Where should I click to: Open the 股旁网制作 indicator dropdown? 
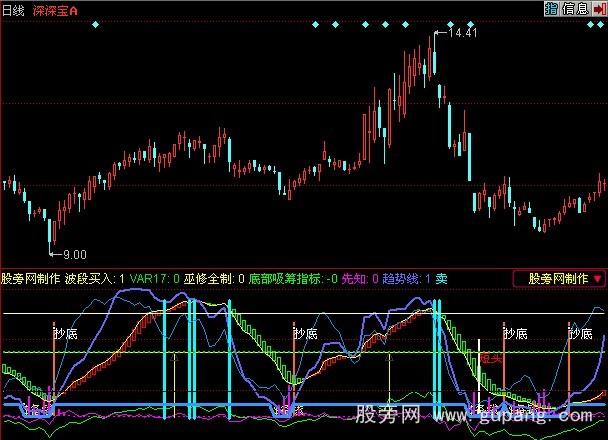[x=559, y=278]
